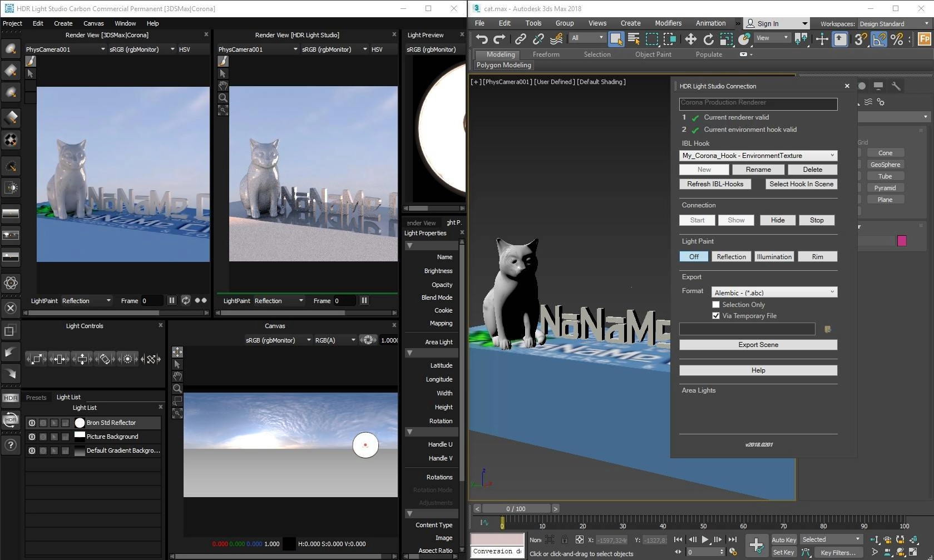Image resolution: width=934 pixels, height=560 pixels.
Task: Open the IBL Hook My_Corona_Hook dropdown
Action: click(x=758, y=156)
